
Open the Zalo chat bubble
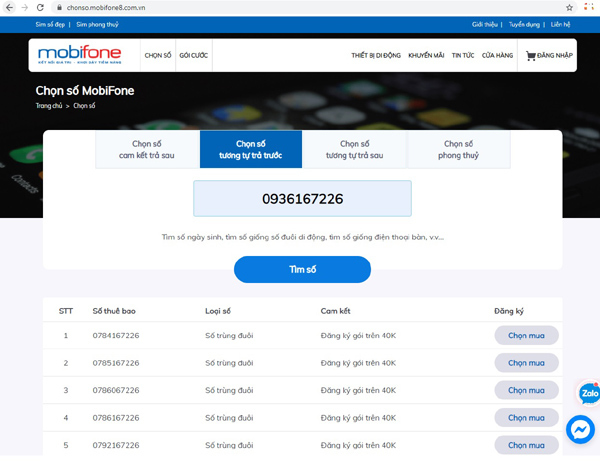tap(589, 393)
